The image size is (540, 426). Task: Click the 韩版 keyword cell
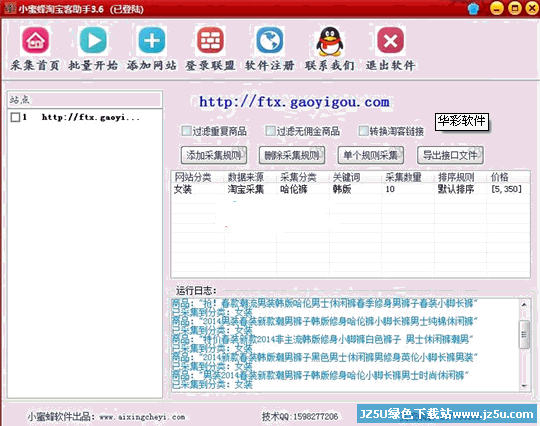coord(342,189)
